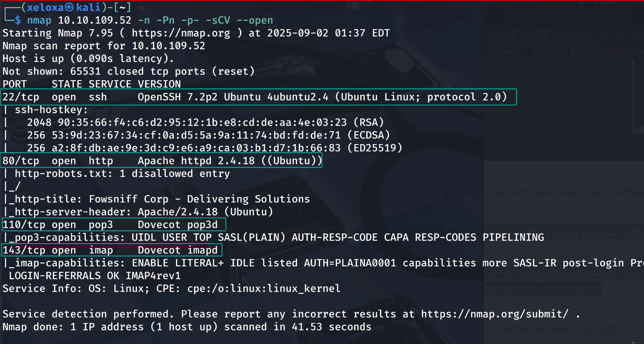Reload the browser page
The height and width of the screenshot is (344, 644).
529,36
